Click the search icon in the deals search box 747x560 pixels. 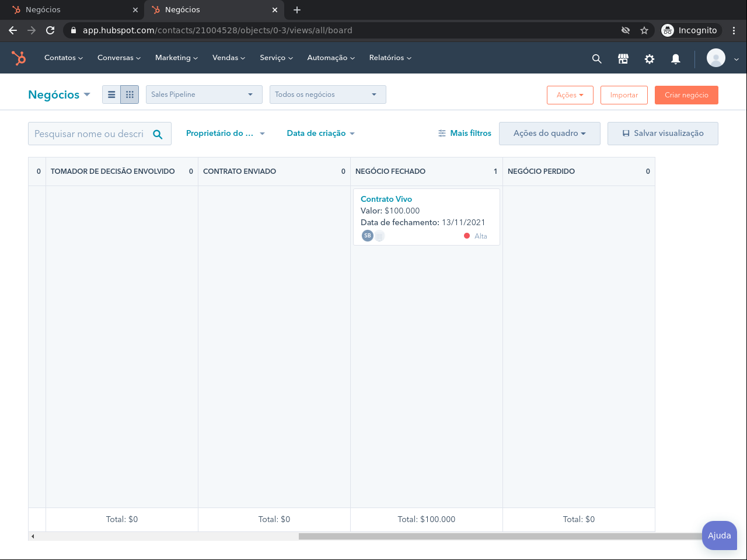(158, 134)
